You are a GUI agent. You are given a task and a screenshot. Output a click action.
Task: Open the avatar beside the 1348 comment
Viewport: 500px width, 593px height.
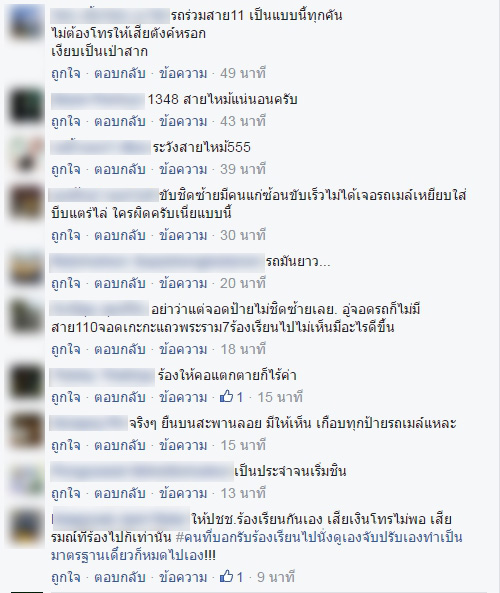26,107
